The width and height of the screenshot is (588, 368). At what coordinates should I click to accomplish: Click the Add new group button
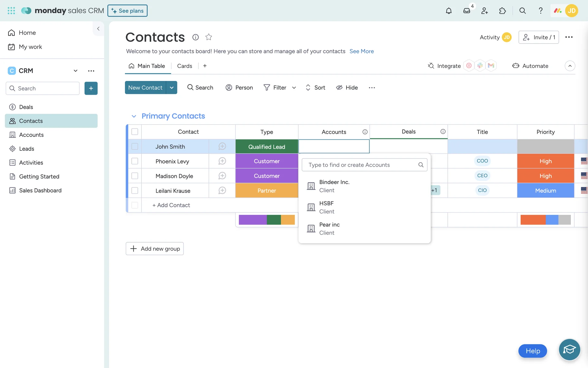tap(155, 249)
